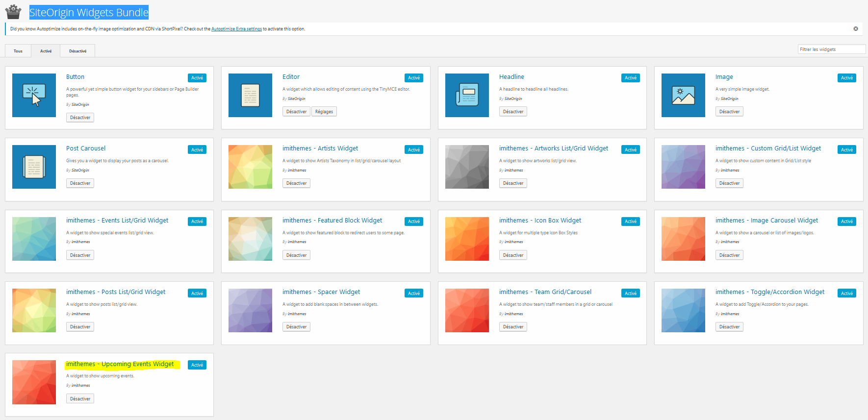The width and height of the screenshot is (868, 420).
Task: Deactivate the Spacer Widget
Action: coord(296,327)
